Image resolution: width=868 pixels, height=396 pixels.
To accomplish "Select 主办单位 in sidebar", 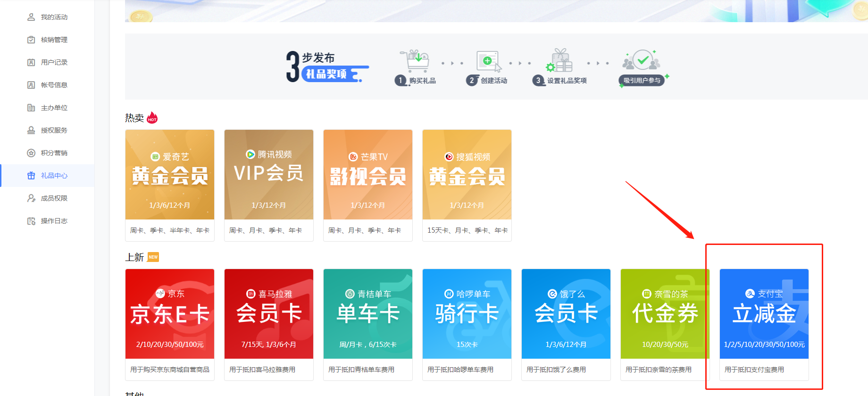I will coord(48,108).
